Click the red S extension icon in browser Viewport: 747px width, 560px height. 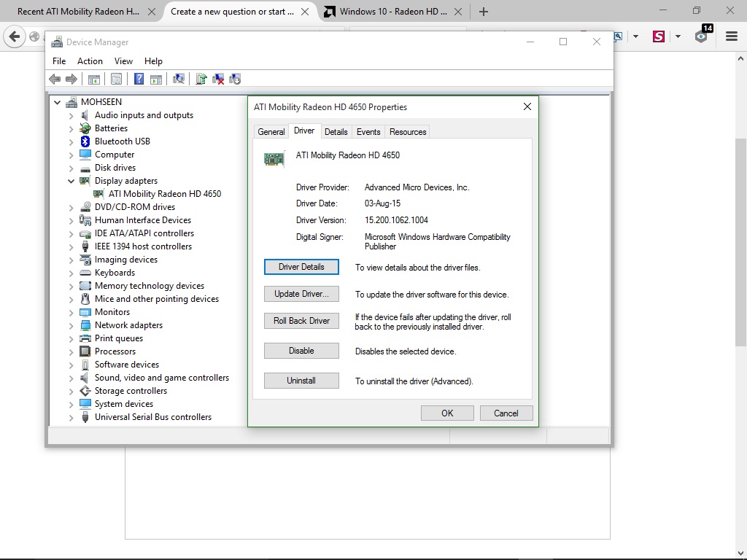[x=659, y=36]
